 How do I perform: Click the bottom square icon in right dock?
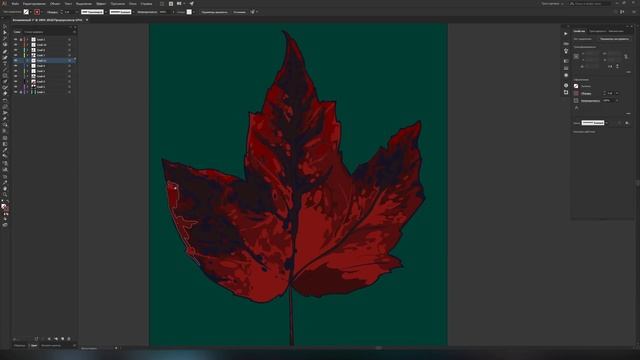coord(566,93)
